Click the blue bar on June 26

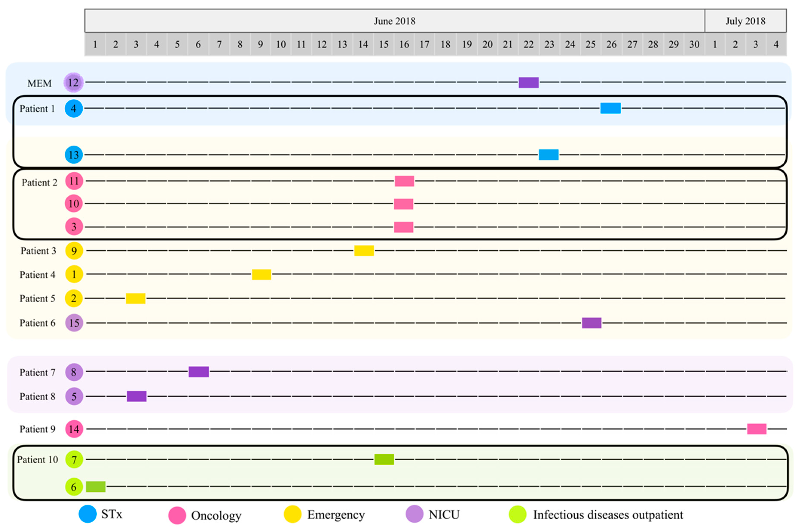[x=610, y=108]
